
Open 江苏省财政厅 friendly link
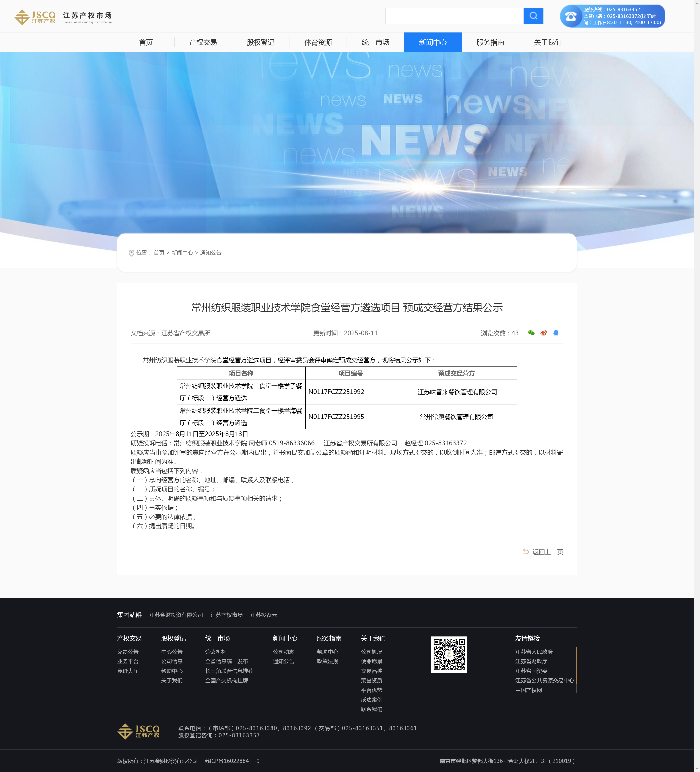click(x=531, y=661)
